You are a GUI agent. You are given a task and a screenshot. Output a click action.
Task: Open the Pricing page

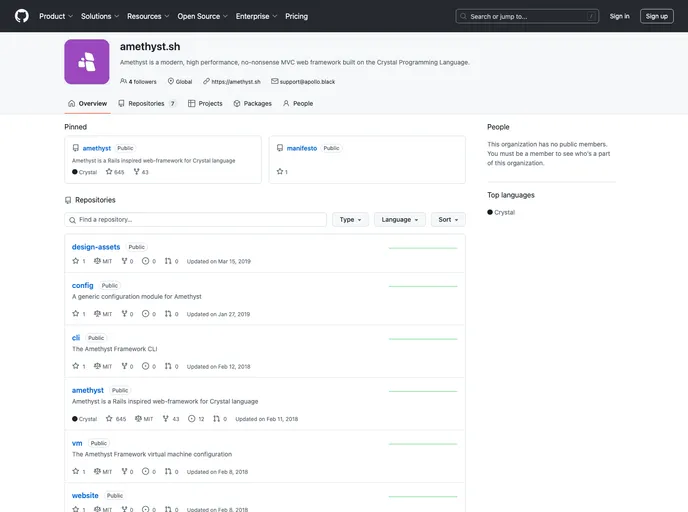[297, 16]
